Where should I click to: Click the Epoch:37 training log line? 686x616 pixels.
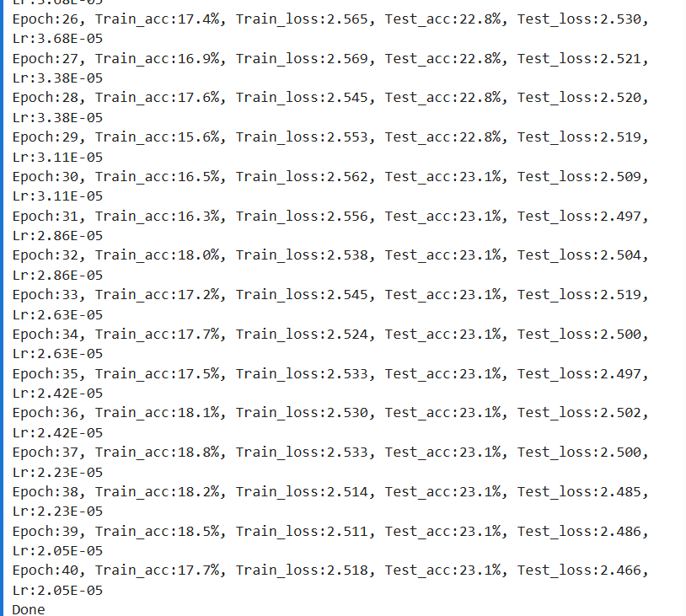click(330, 452)
